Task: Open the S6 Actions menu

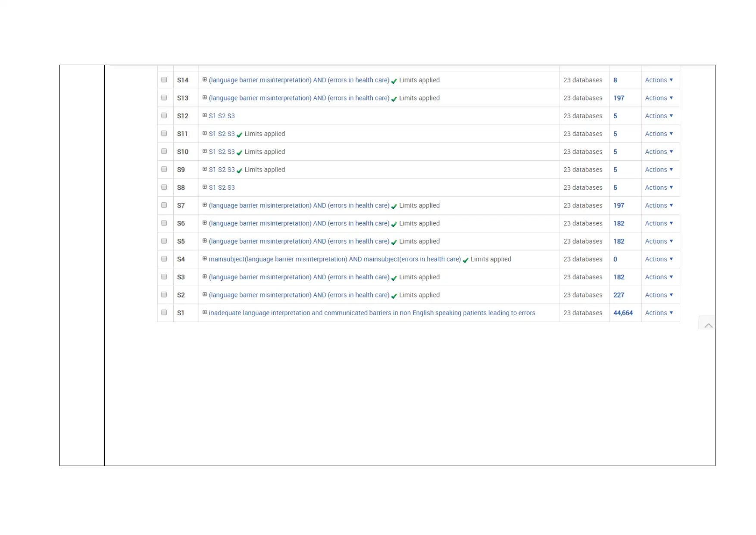Action: point(659,223)
